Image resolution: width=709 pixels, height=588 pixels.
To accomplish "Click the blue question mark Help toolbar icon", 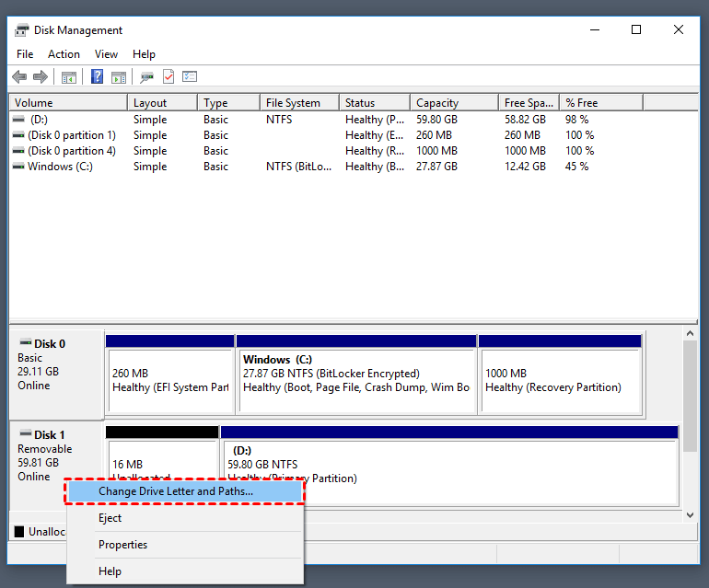I will point(97,77).
